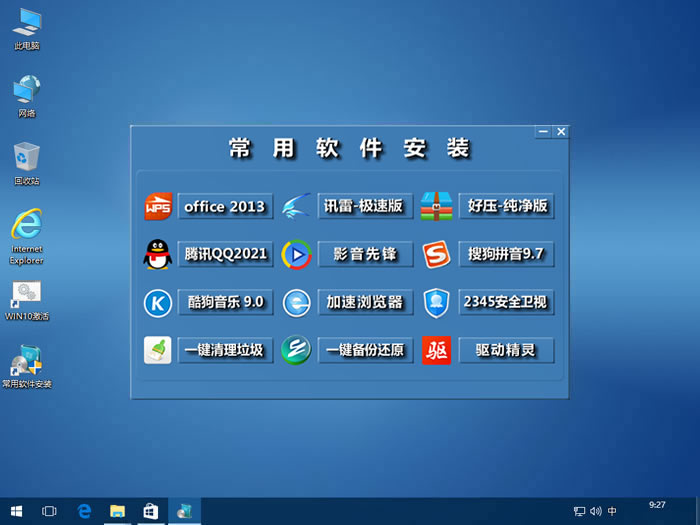Click the 好压 archive icon
The height and width of the screenshot is (525, 700).
[436, 206]
